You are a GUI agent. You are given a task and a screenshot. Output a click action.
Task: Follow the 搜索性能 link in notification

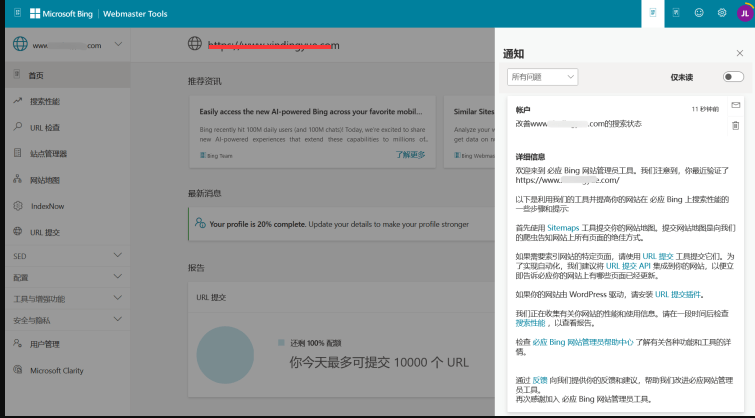530,323
